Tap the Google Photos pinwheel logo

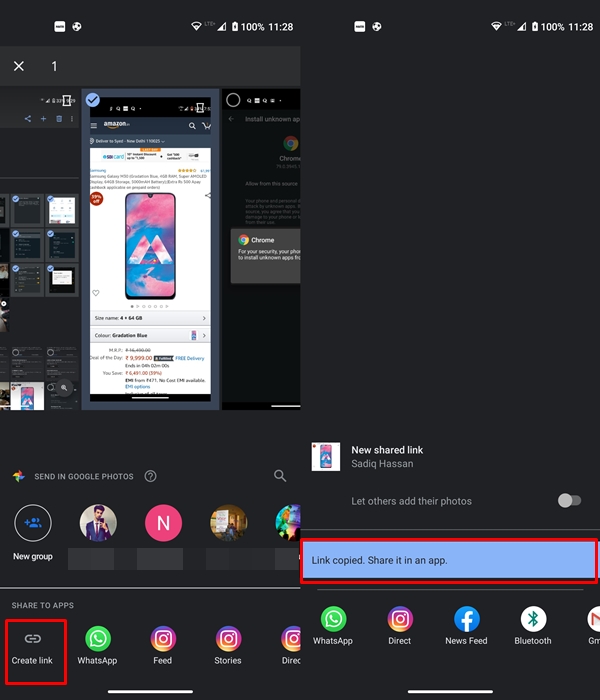tap(19, 476)
